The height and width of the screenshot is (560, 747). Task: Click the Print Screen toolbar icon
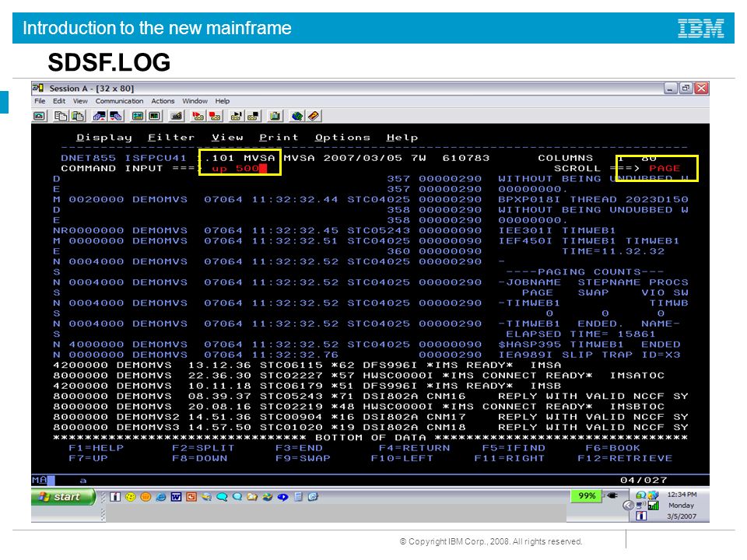pos(40,116)
